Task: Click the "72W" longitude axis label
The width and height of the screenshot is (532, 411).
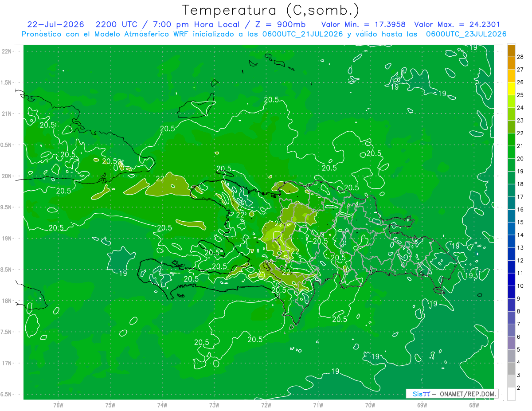Action: coord(266,405)
